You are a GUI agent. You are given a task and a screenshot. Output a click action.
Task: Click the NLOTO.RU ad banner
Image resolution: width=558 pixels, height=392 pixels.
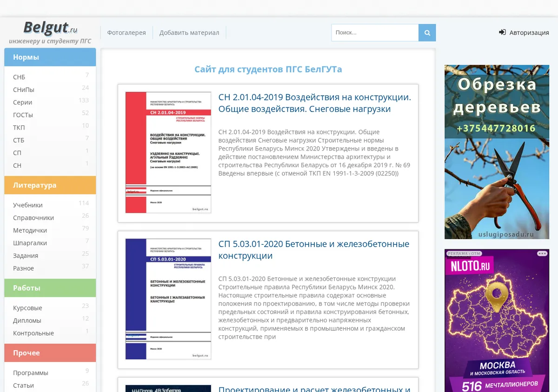497,320
